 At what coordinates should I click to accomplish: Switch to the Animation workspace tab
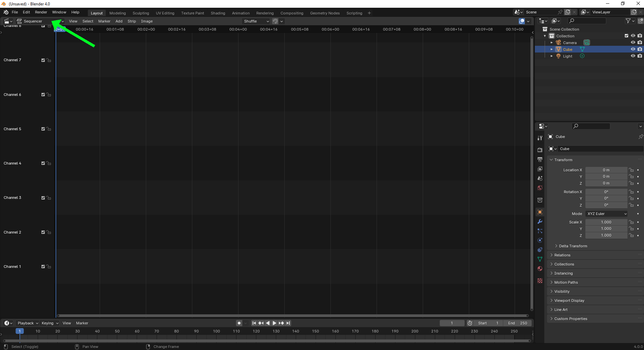pos(241,13)
